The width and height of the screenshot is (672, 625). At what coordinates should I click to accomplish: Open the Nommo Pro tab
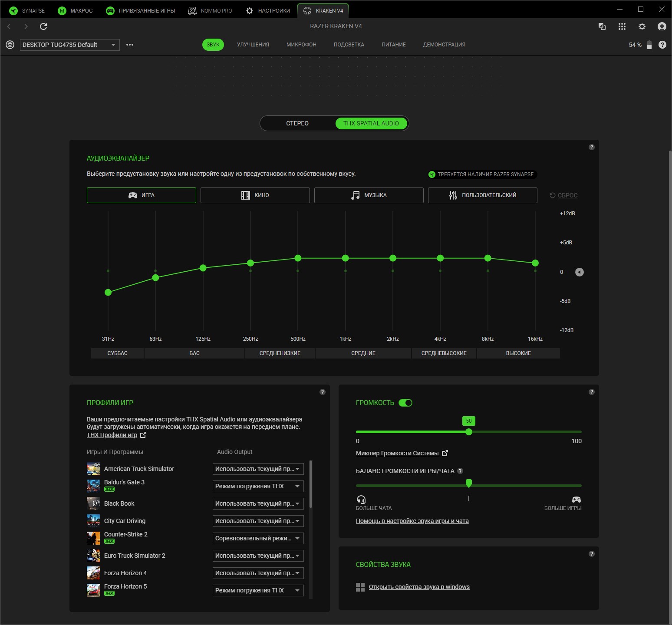coord(210,11)
